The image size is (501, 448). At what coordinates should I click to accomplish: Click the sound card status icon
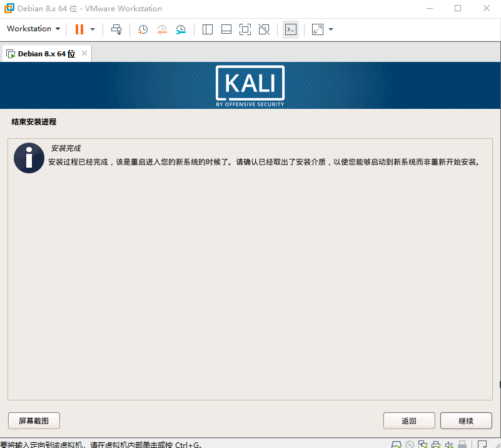click(449, 444)
